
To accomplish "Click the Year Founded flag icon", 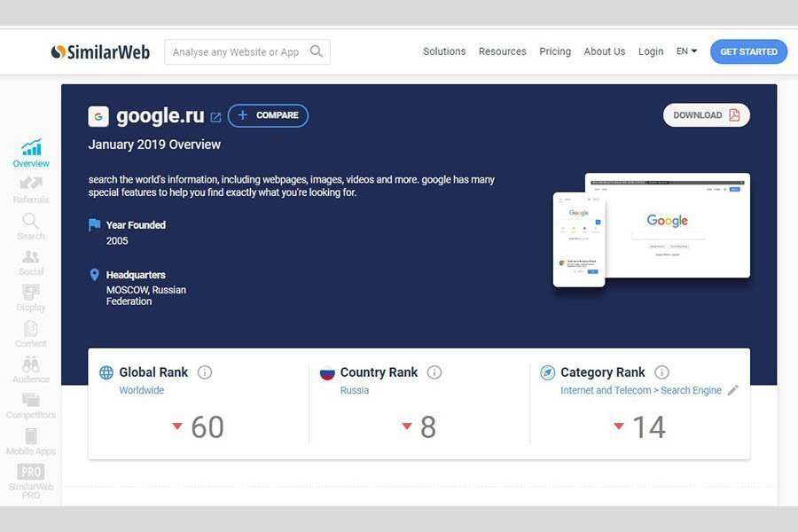I will click(94, 224).
